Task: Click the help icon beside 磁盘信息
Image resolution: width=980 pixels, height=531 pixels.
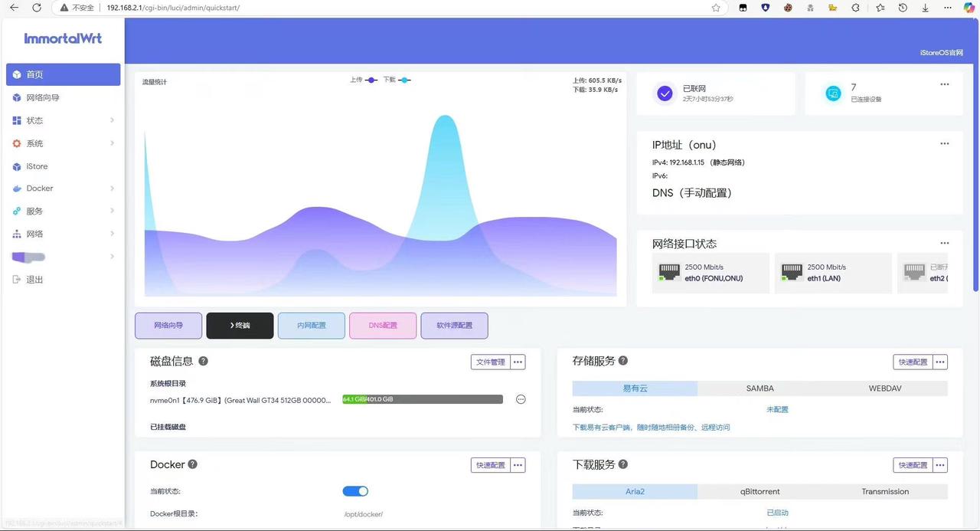Action: 203,361
